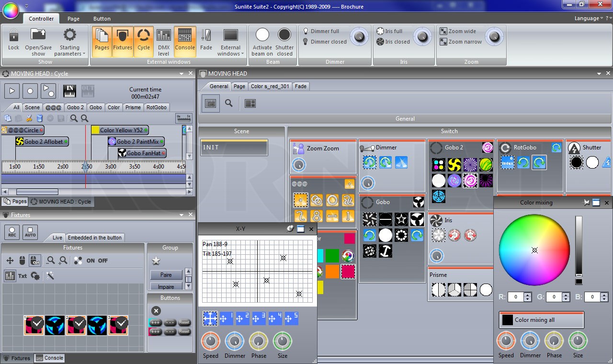613x364 pixels.
Task: Select the Paire group button
Action: click(x=166, y=275)
